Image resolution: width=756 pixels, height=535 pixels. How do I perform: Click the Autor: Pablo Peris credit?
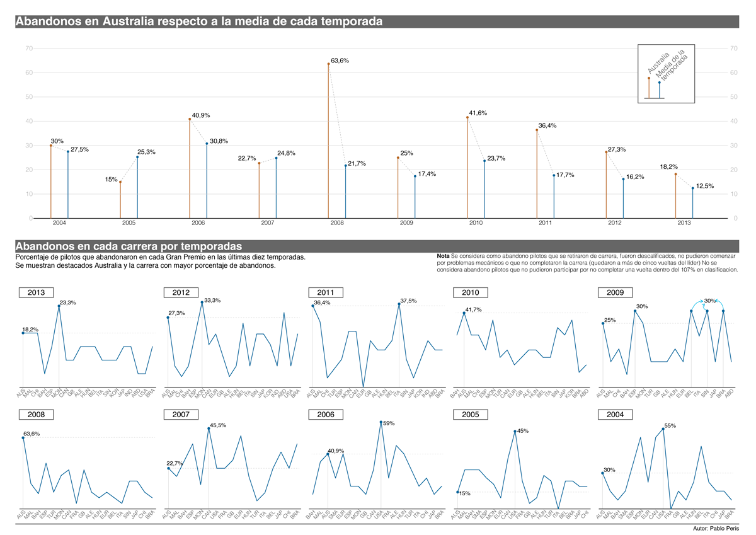(x=717, y=529)
